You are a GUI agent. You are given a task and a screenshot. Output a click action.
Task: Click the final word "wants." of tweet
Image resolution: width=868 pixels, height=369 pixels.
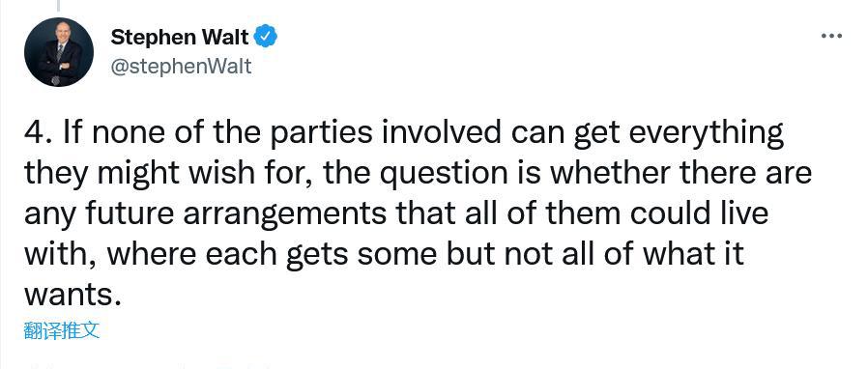click(72, 296)
